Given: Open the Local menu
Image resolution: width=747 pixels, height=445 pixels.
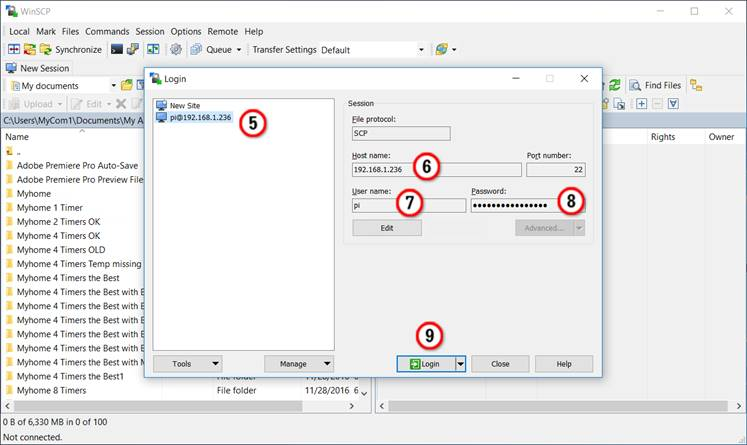Looking at the screenshot, I should 19,31.
